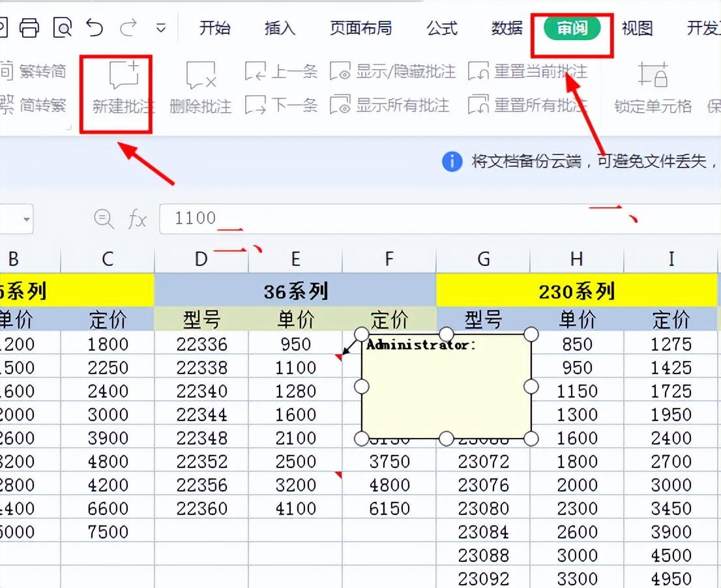Click 新建批注 to add a comment
Image resolution: width=721 pixels, height=588 pixels.
(x=123, y=87)
